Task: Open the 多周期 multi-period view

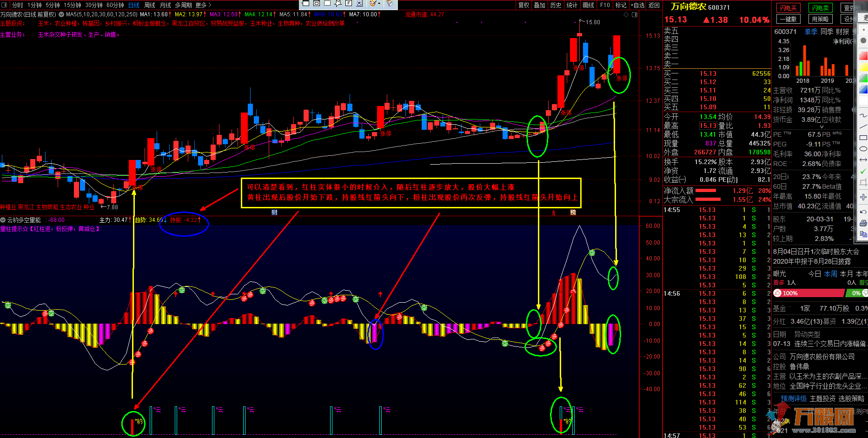Action: [184, 5]
